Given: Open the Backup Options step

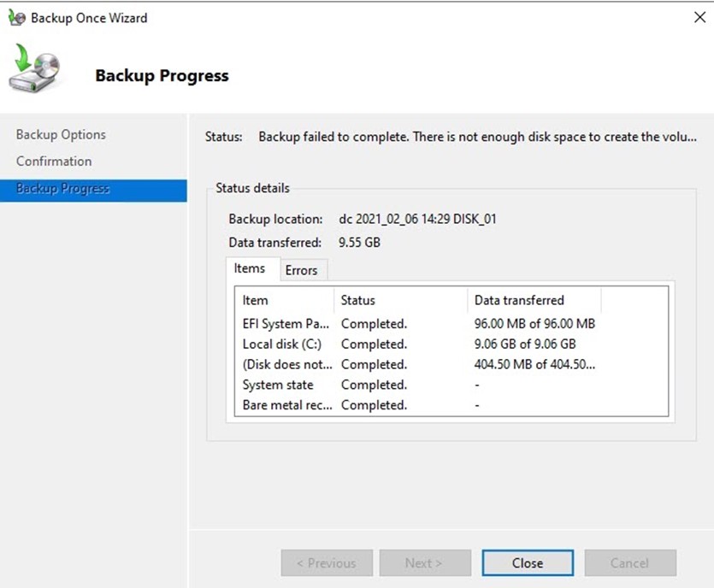Looking at the screenshot, I should (x=61, y=135).
